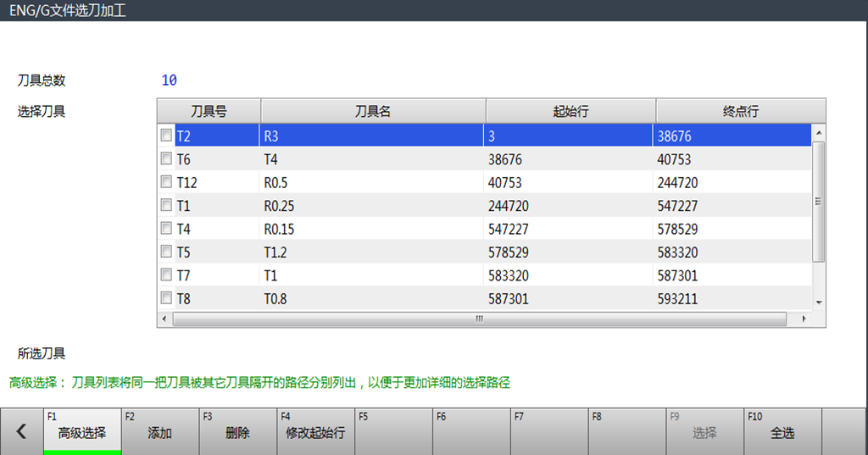Click the 起始行 column header
Viewport: 868px width, 455px height.
coord(570,111)
